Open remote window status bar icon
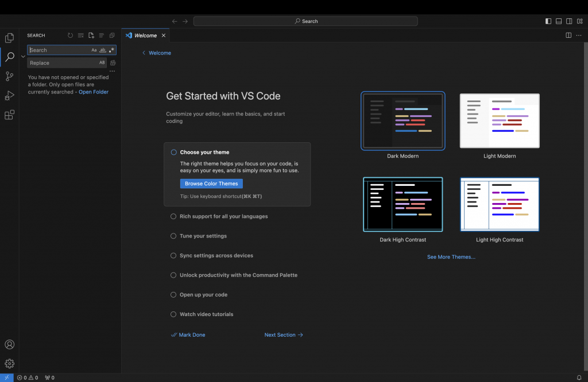 (7, 377)
